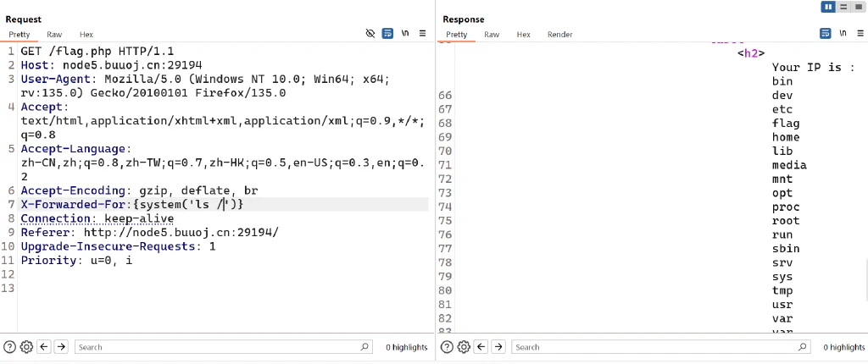Image resolution: width=868 pixels, height=364 pixels.
Task: Click magnifier icon in Response search box
Action: [x=802, y=347]
